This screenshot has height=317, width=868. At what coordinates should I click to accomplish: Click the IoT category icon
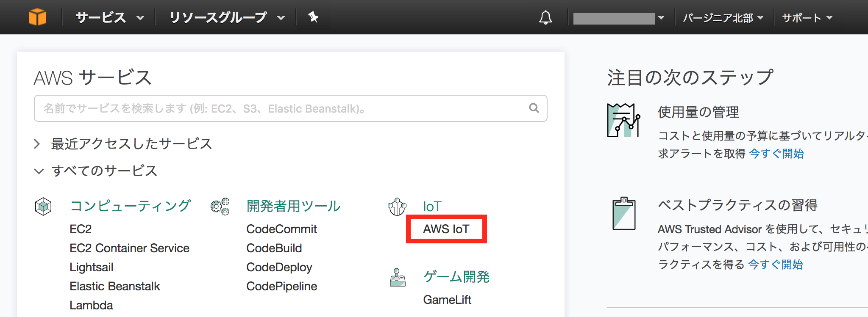[x=397, y=207]
